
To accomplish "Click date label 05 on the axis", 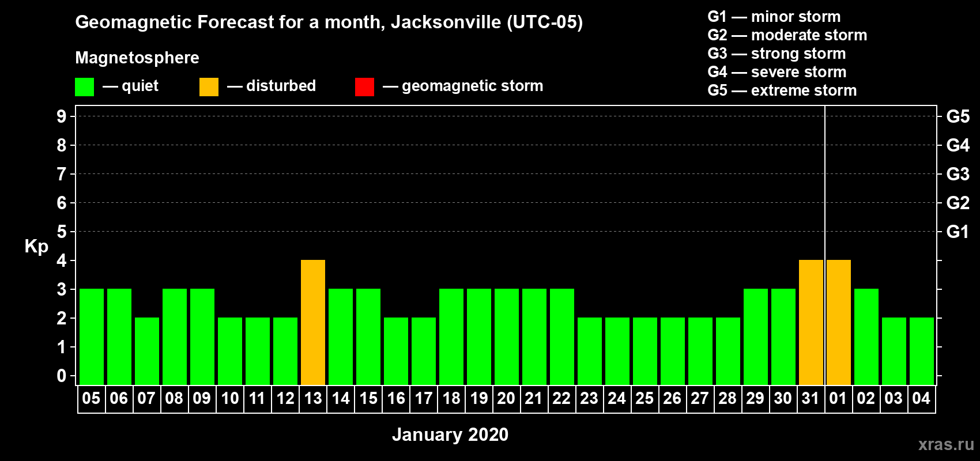I will coord(91,398).
